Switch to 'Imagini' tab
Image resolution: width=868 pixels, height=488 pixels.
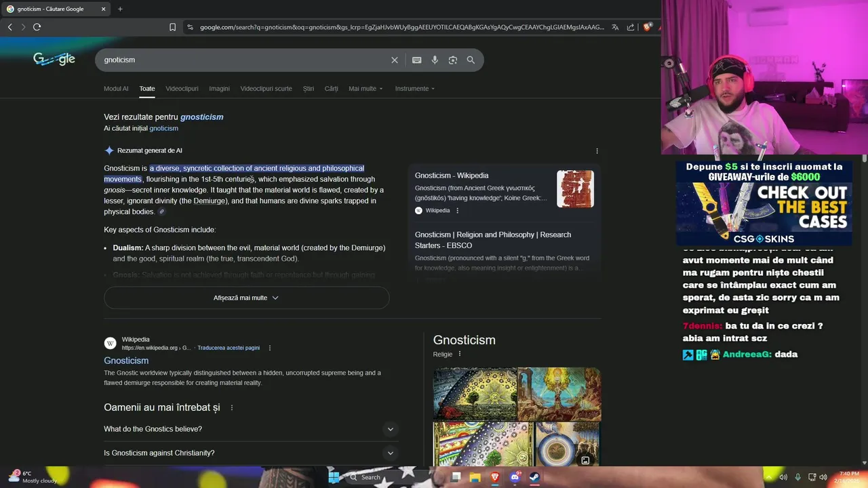click(x=219, y=89)
